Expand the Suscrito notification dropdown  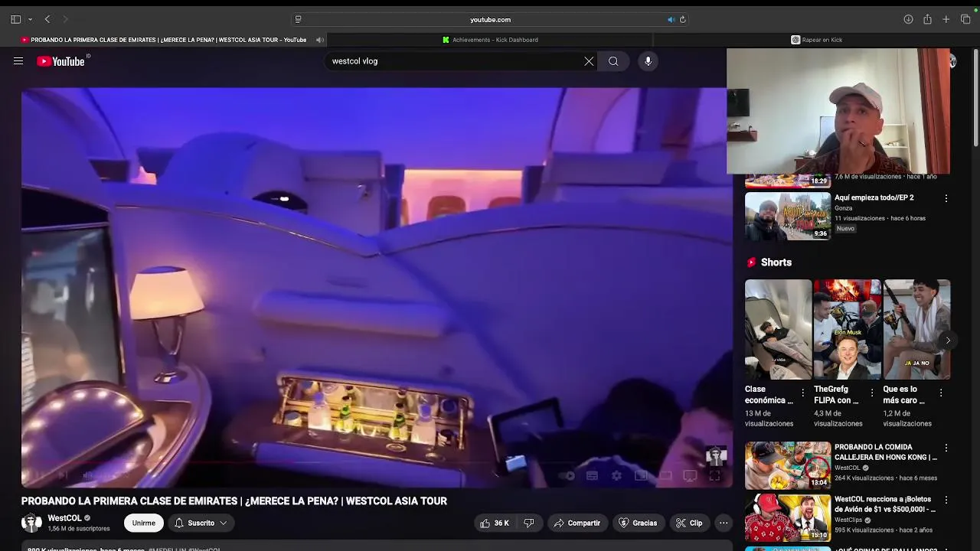tap(201, 523)
